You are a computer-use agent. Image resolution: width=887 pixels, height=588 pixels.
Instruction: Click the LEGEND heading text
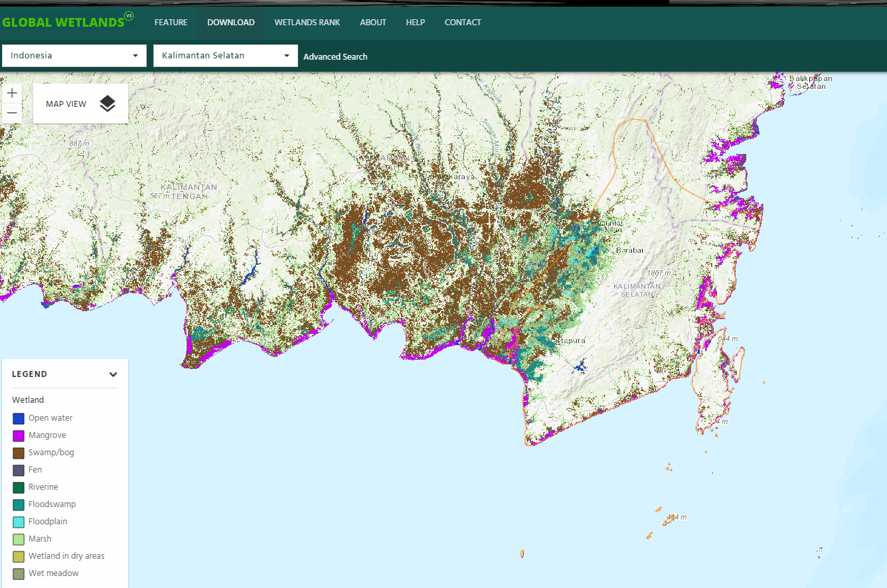[x=30, y=374]
